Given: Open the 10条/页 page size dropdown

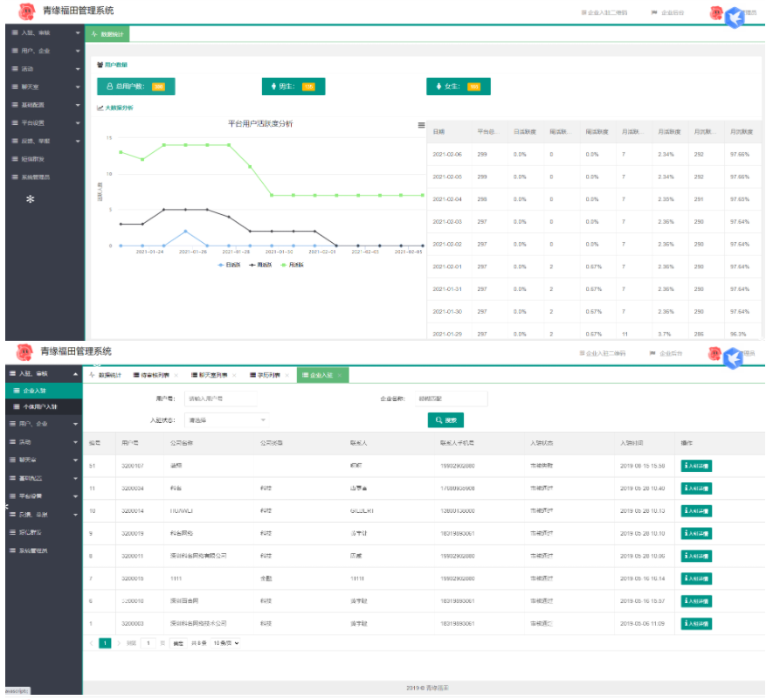Looking at the screenshot, I should pos(226,643).
